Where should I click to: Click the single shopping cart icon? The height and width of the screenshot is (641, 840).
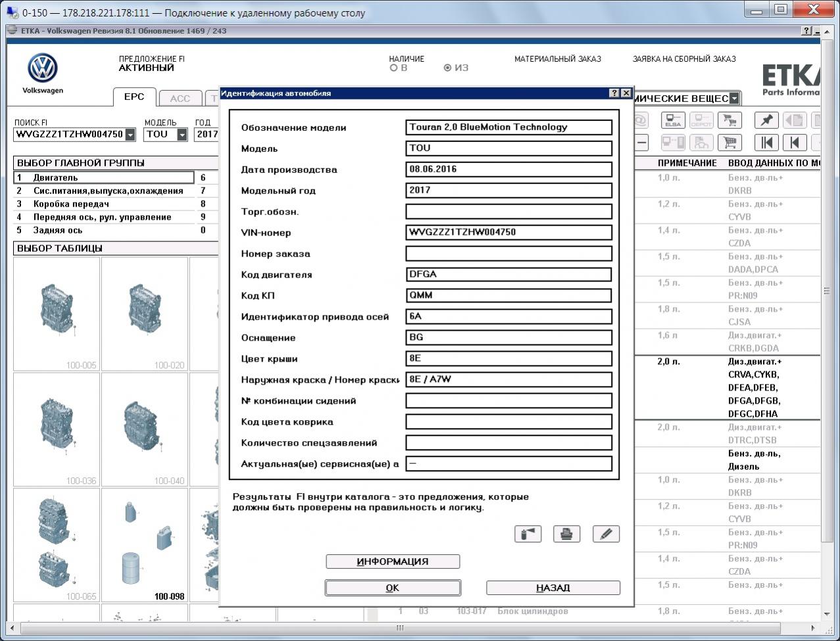(x=729, y=142)
